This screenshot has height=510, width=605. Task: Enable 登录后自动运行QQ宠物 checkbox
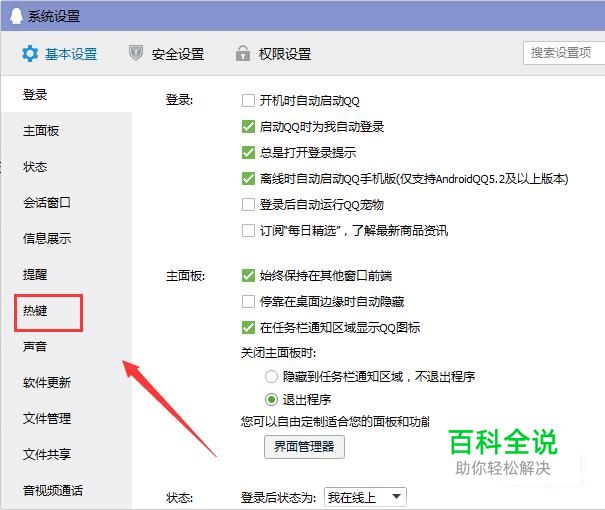(248, 204)
